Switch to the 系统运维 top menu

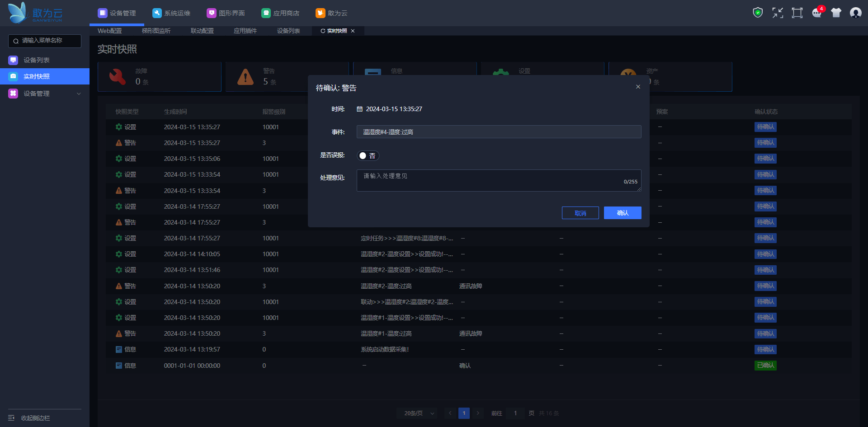[172, 13]
